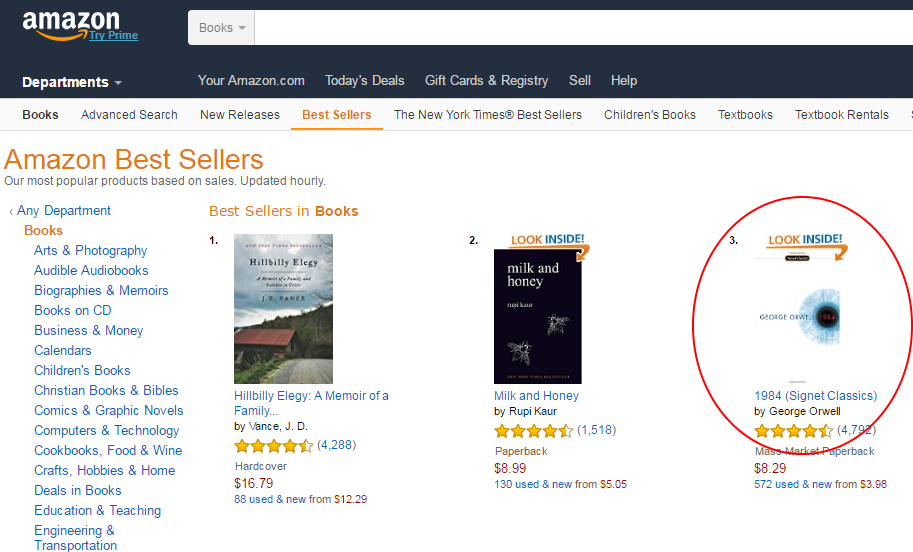Click the Look Inside badge on Milk and Honey

(546, 241)
